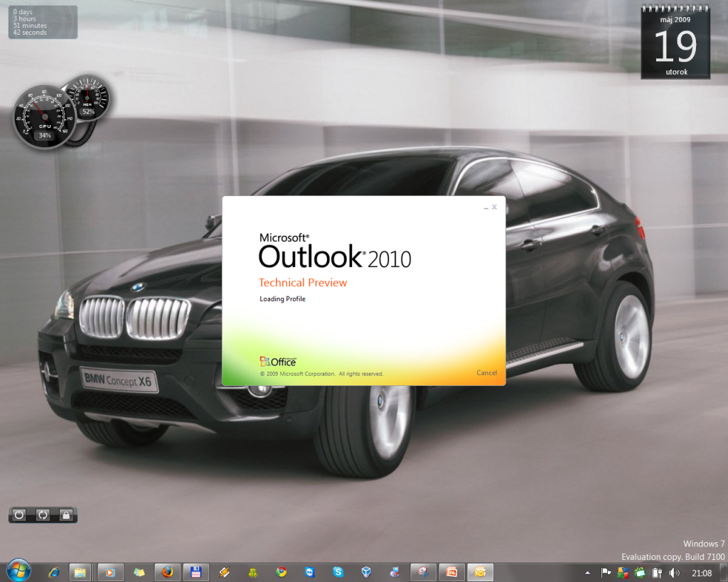The width and height of the screenshot is (728, 582).
Task: Launch Google Chrome from the taskbar
Action: point(281,572)
